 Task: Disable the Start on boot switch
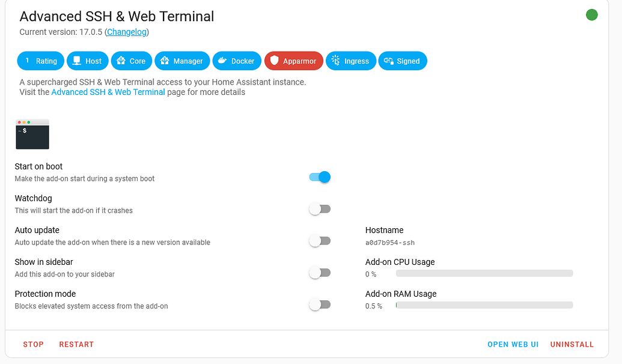320,177
